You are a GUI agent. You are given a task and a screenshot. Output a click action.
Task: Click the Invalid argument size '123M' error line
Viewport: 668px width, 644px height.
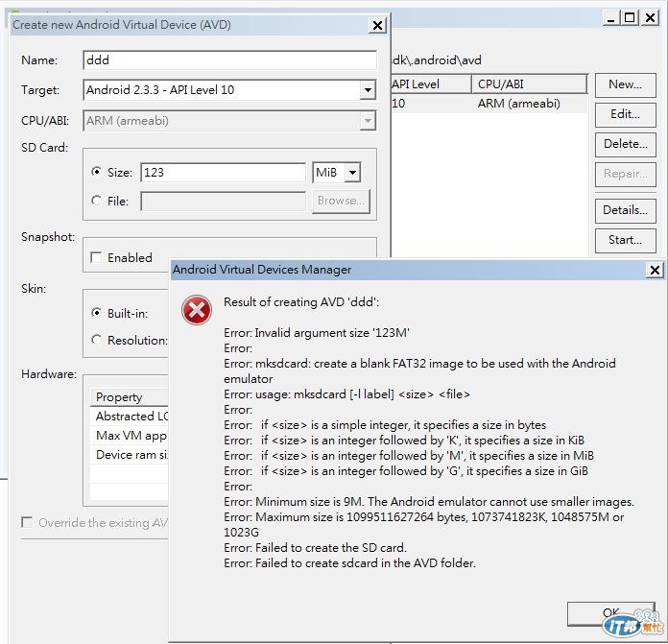pyautogui.click(x=317, y=333)
